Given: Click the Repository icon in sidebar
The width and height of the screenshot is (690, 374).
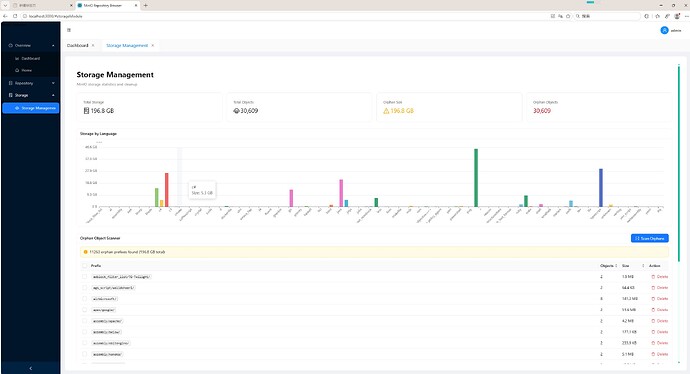Looking at the screenshot, I should pyautogui.click(x=11, y=83).
